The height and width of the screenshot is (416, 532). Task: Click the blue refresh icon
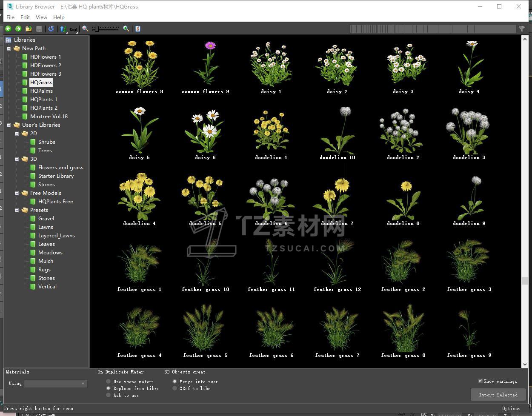51,28
